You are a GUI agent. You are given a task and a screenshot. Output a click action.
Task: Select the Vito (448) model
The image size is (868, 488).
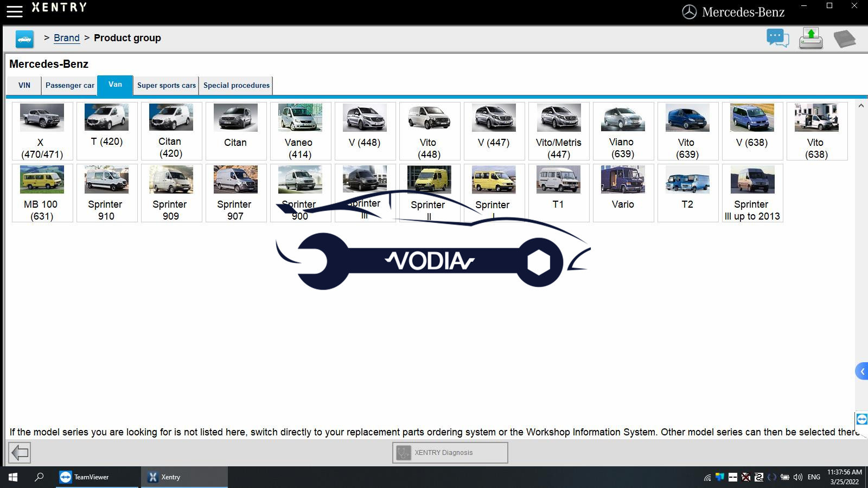click(430, 131)
